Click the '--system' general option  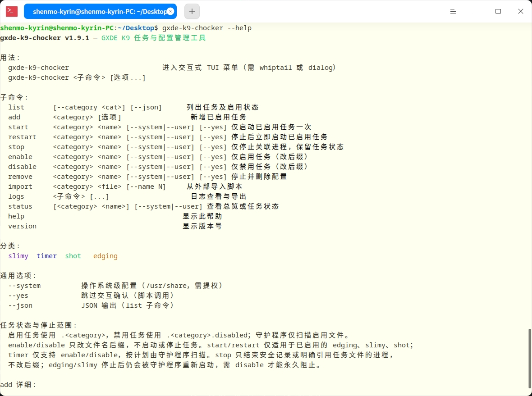click(x=24, y=286)
